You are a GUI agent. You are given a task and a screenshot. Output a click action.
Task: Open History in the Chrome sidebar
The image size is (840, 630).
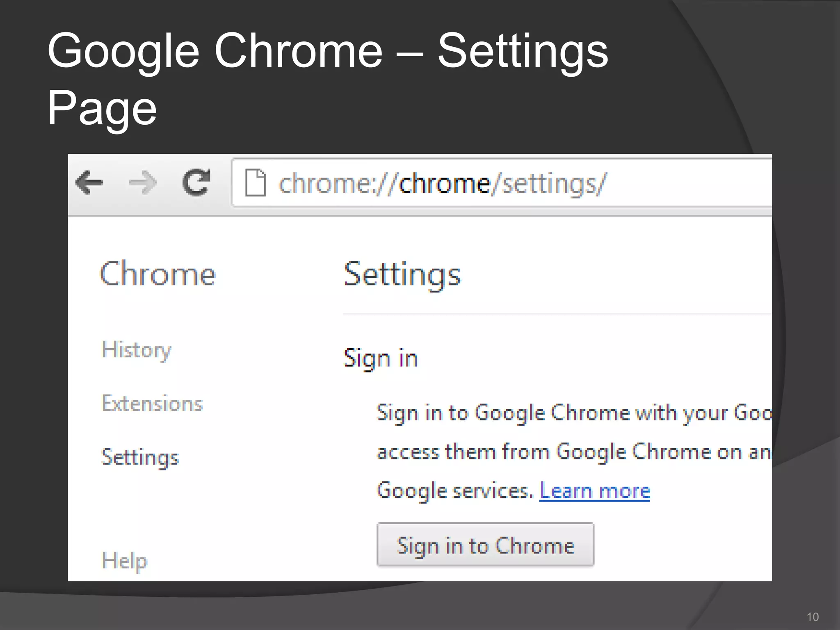[x=136, y=350]
